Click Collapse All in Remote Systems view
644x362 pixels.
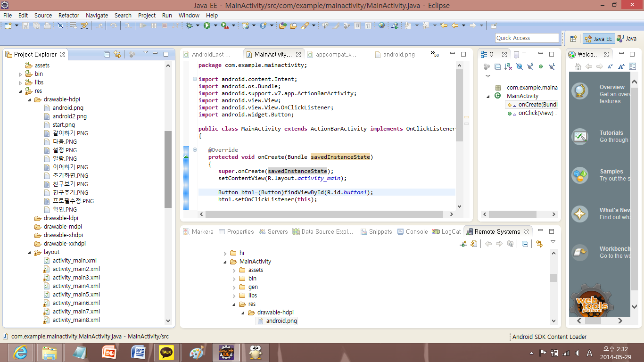(x=525, y=244)
